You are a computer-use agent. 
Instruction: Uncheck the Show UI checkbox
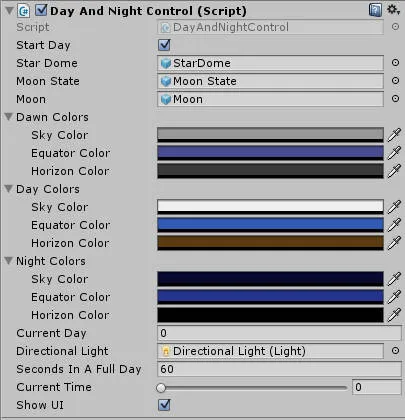tap(164, 405)
